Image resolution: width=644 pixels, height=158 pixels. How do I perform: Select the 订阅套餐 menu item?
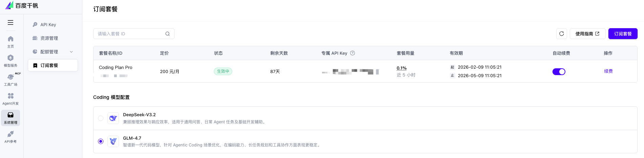click(x=49, y=65)
